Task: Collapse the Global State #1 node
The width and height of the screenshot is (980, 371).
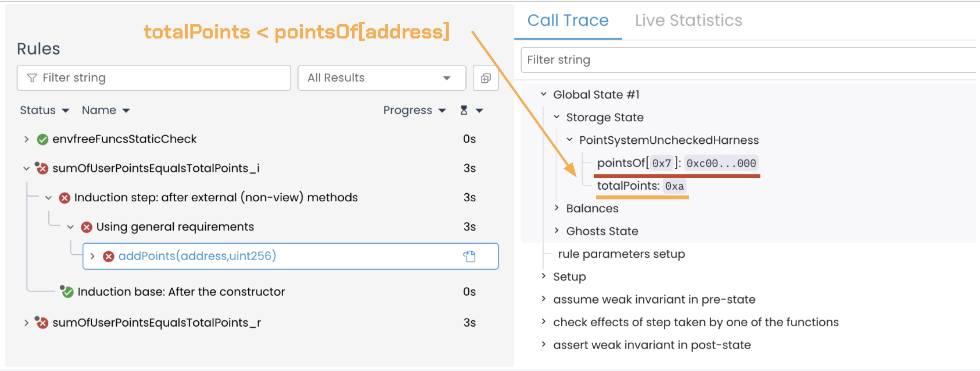Action: pyautogui.click(x=544, y=94)
